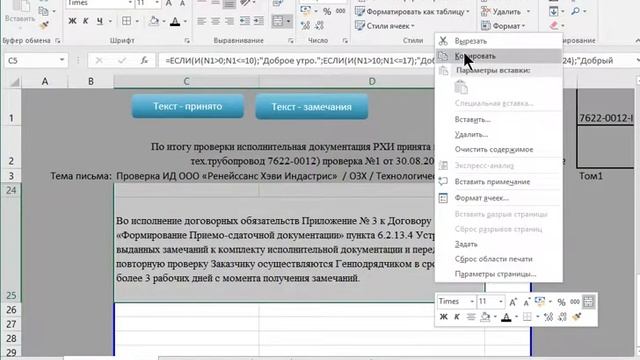This screenshot has width=640, height=360.
Task: Toggle italic К in the ribbon
Action: point(86,21)
